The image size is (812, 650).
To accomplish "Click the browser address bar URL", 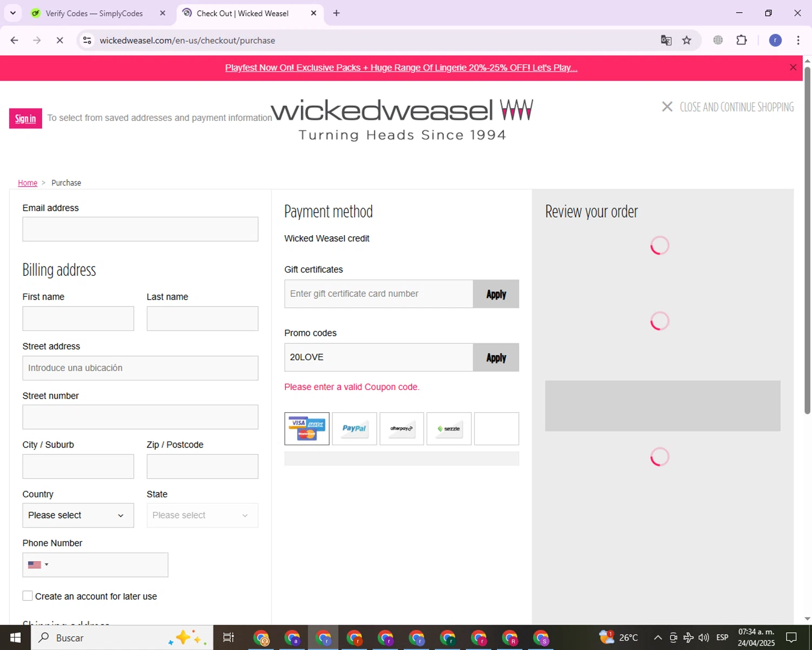I will [187, 40].
